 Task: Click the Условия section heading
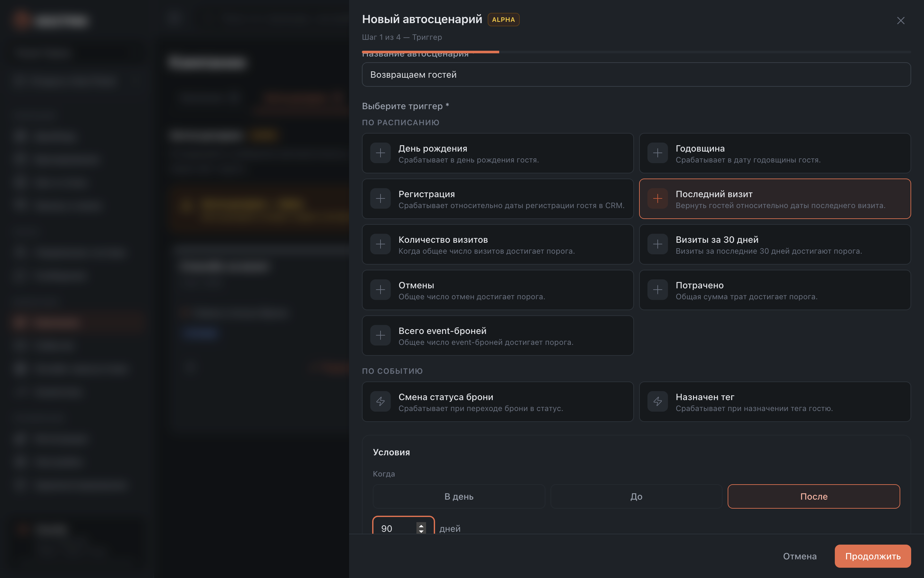391,452
